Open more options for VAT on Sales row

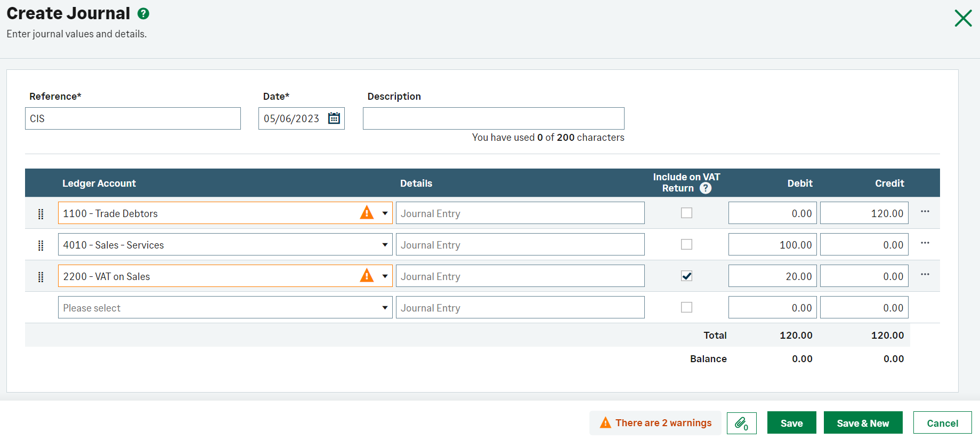pyautogui.click(x=925, y=275)
